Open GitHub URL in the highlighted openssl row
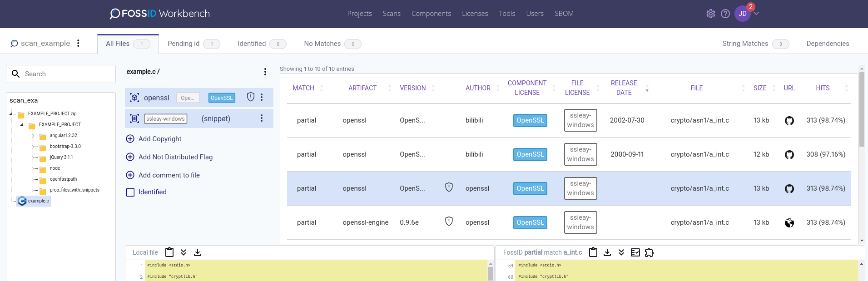 [789, 188]
